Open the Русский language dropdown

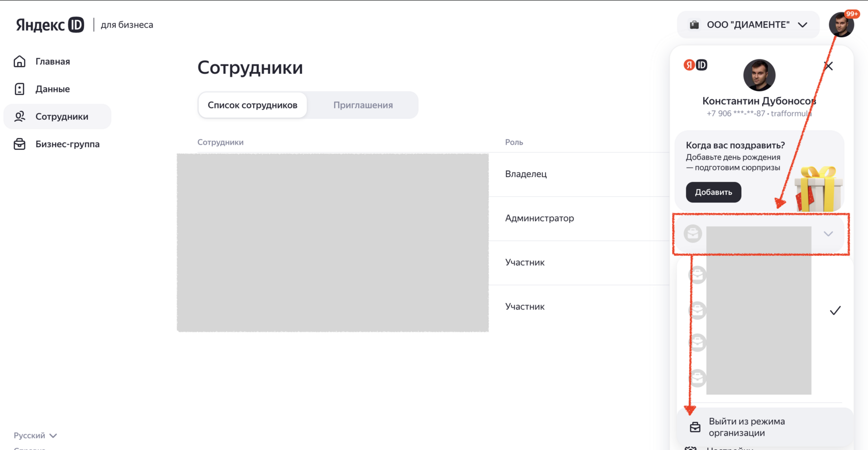coord(35,436)
